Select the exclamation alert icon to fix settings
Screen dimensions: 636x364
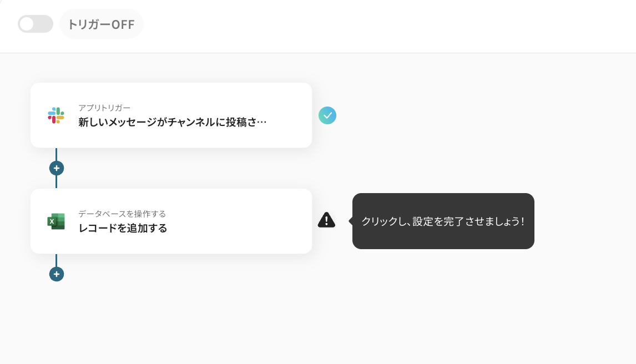(x=327, y=220)
